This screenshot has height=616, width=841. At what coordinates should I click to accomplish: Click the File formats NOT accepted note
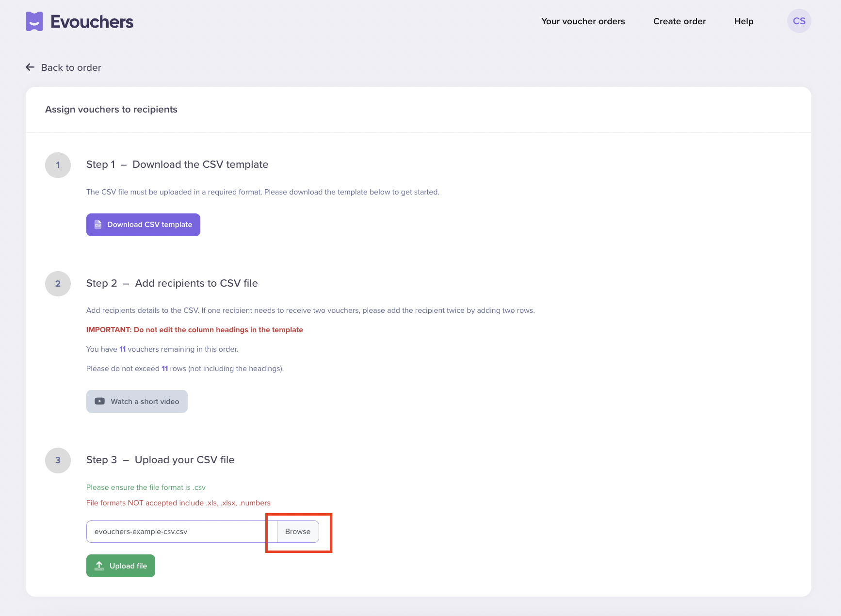tap(178, 503)
